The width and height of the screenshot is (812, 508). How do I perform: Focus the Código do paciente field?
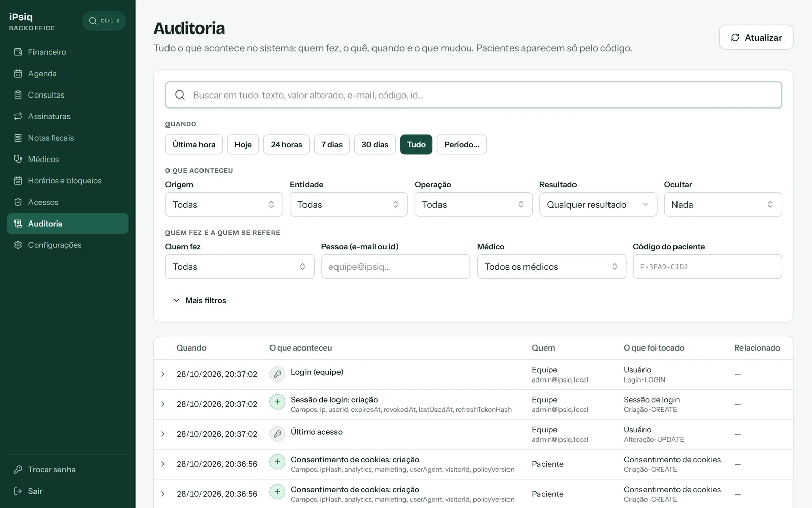point(707,266)
